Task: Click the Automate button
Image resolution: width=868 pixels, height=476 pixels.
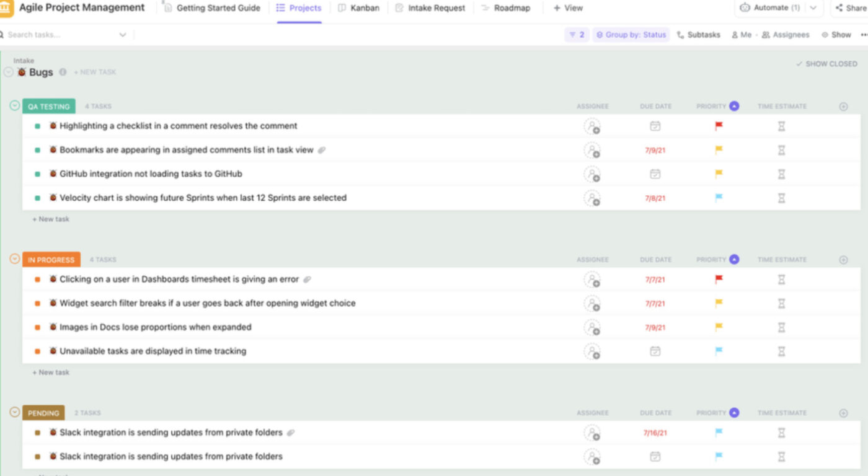Action: click(770, 8)
